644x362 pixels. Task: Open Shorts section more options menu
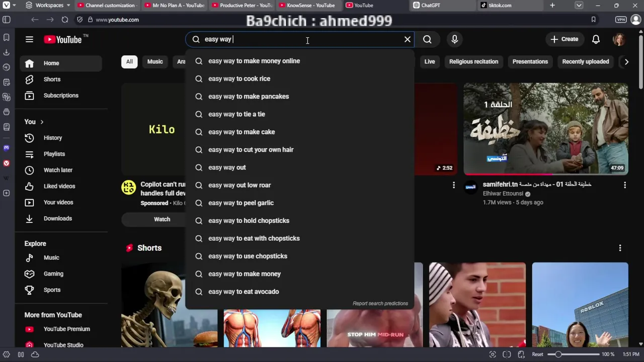tap(620, 248)
